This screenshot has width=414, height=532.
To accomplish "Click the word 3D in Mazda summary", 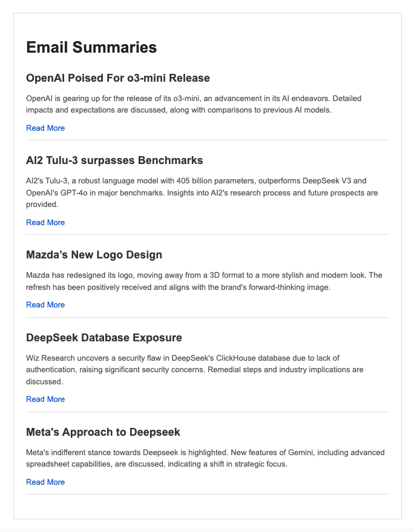I will (214, 275).
